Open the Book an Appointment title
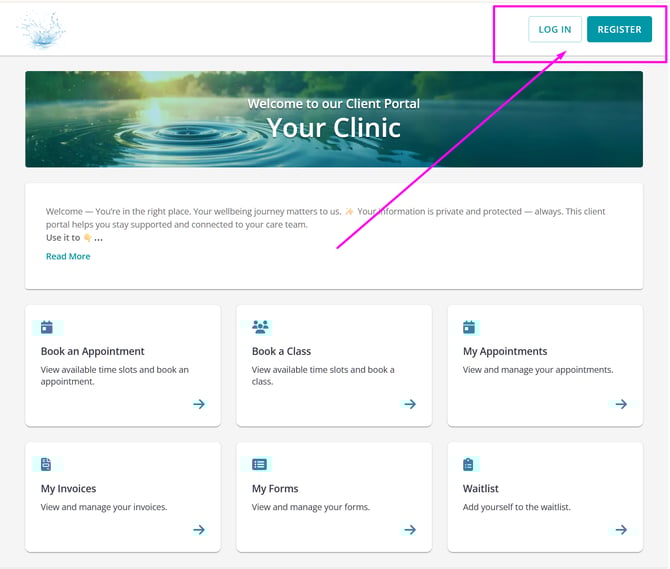Image resolution: width=670 pixels, height=569 pixels. 92,351
